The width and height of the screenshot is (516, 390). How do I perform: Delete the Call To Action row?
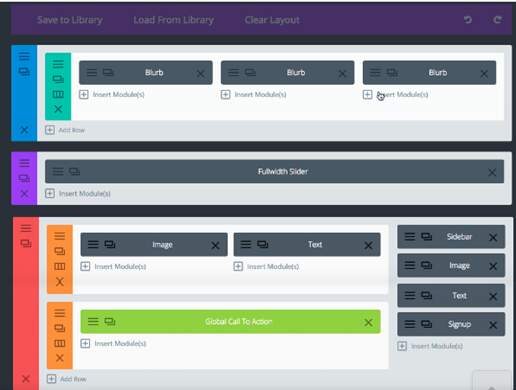click(x=60, y=358)
